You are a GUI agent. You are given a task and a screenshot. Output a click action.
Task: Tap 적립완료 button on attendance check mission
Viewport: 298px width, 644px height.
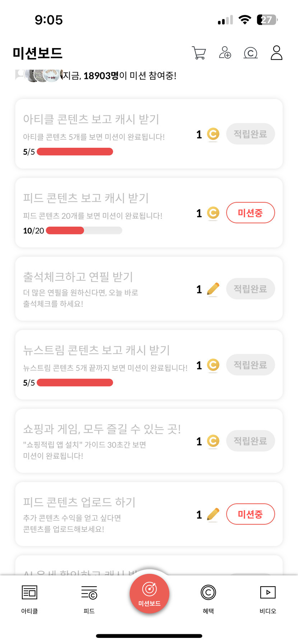(x=250, y=289)
